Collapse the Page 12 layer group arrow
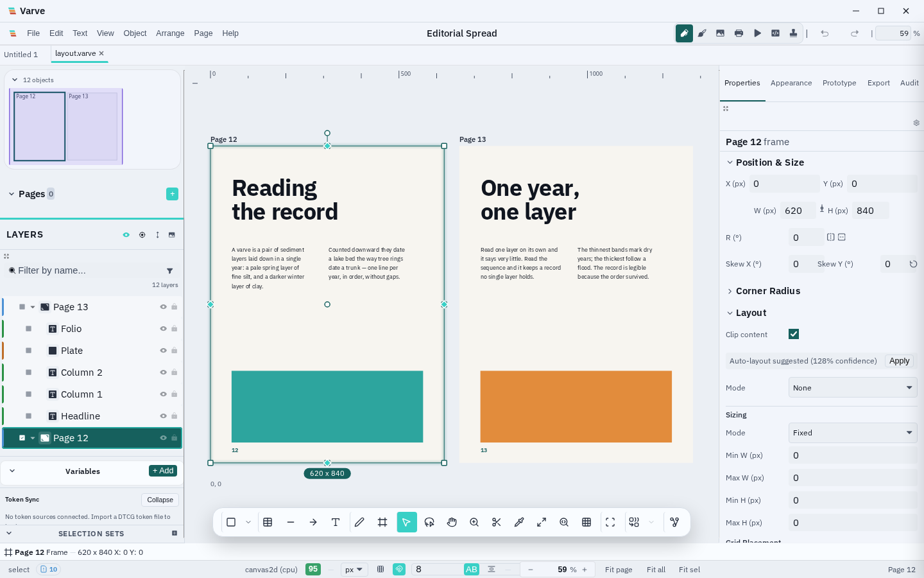This screenshot has width=924, height=578. tap(33, 438)
